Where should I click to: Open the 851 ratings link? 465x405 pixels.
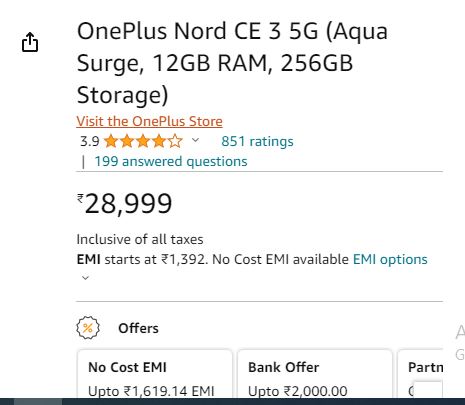pos(257,141)
